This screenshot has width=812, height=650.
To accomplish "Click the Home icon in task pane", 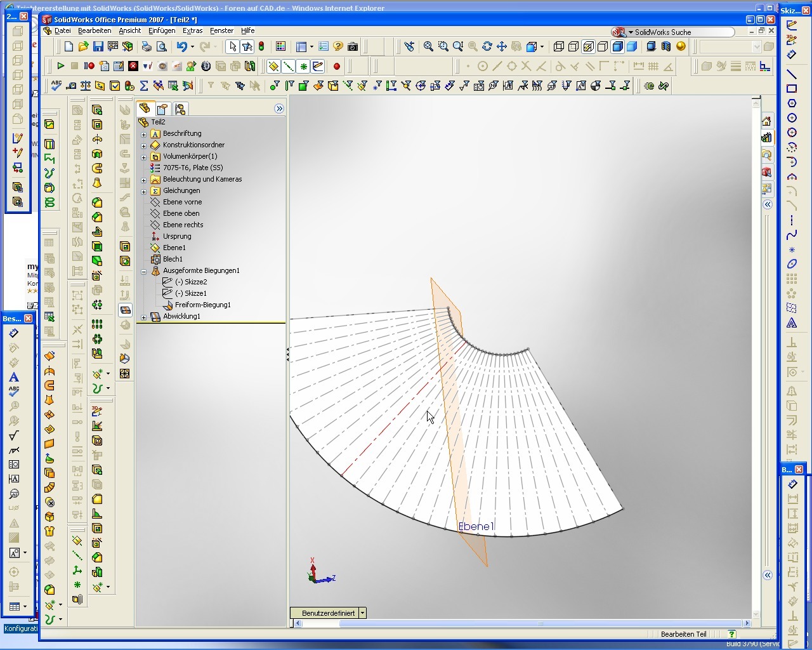I will tap(766, 121).
